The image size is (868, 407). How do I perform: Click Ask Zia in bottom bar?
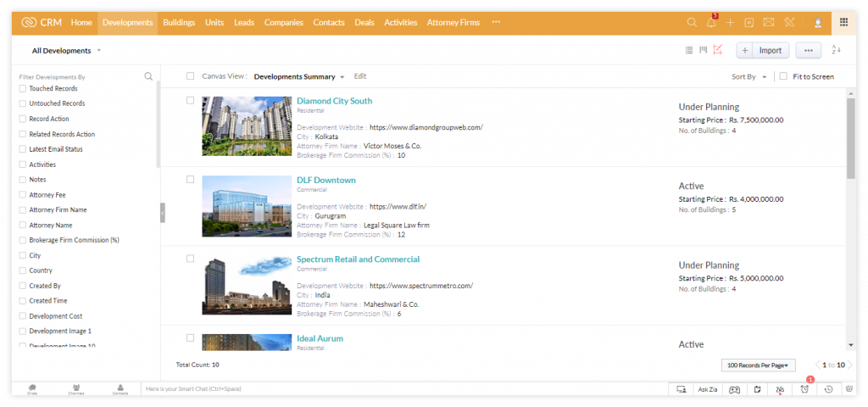click(x=708, y=389)
